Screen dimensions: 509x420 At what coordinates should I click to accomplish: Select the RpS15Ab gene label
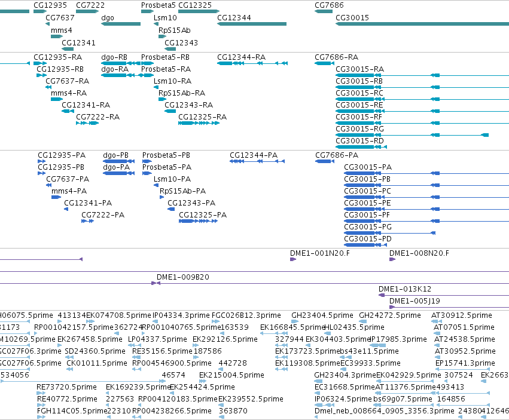[x=174, y=30]
